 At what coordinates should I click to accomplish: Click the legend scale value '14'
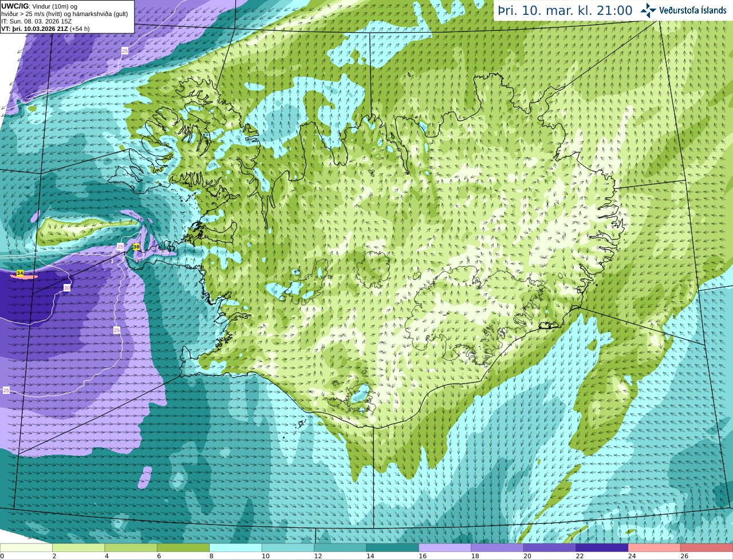(x=370, y=556)
